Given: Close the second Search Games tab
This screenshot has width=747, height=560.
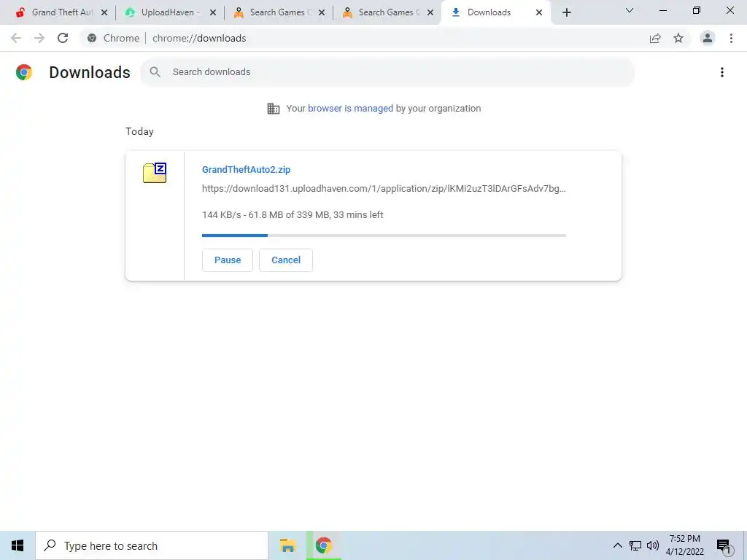Looking at the screenshot, I should (430, 12).
